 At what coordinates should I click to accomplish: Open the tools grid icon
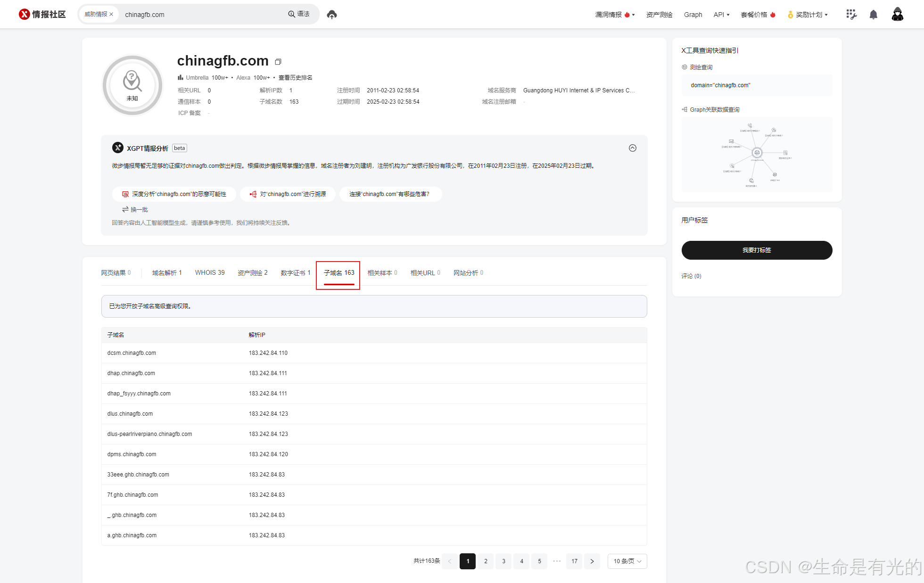[x=851, y=15]
